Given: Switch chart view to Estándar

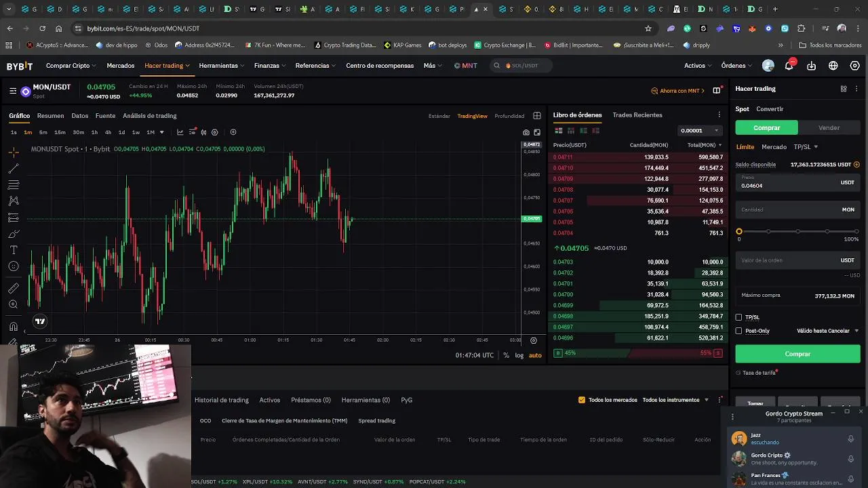Looking at the screenshot, I should (x=439, y=116).
